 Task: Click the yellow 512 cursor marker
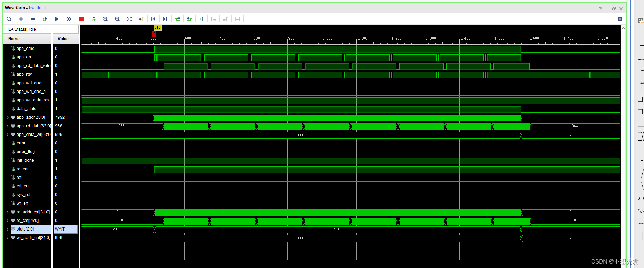click(x=157, y=28)
